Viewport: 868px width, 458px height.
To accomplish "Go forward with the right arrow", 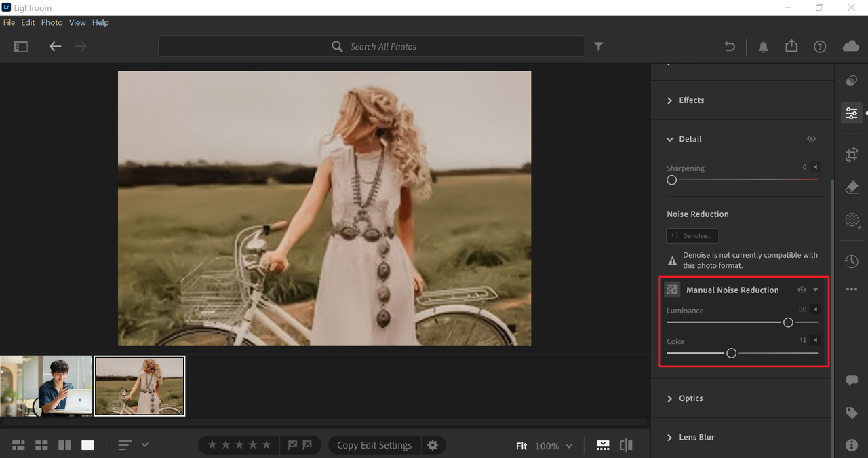I will point(81,47).
